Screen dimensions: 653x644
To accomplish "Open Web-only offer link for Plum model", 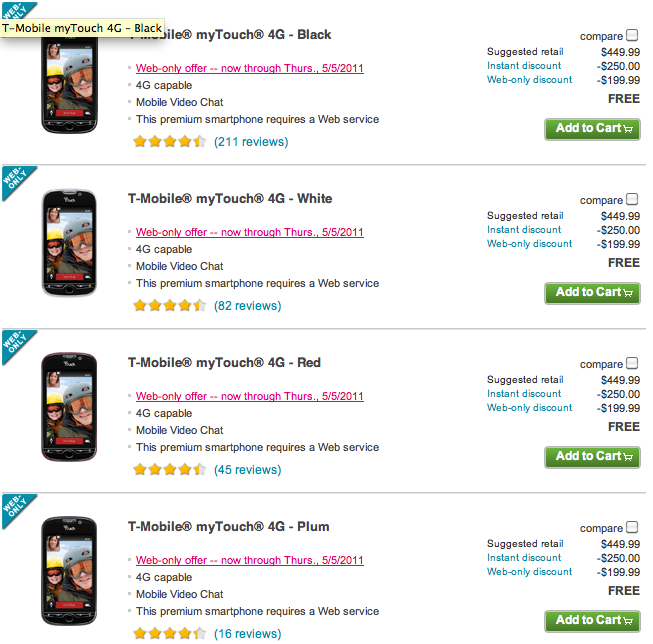I will click(x=250, y=560).
